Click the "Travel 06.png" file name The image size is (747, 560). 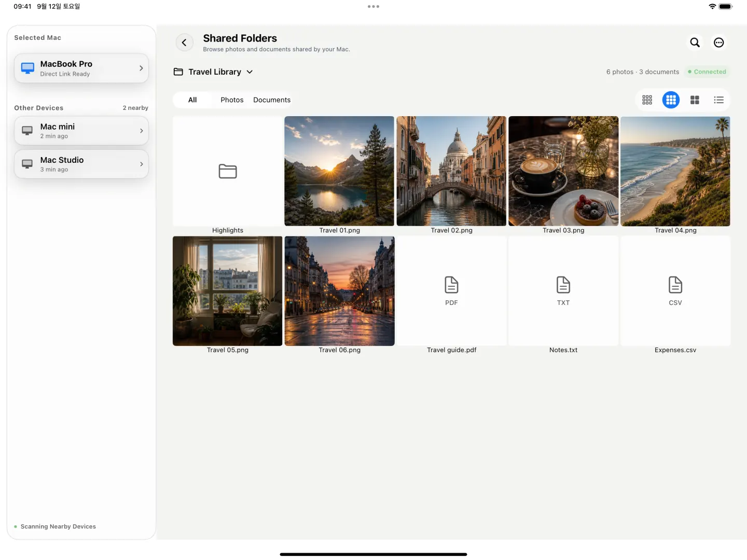coord(340,350)
